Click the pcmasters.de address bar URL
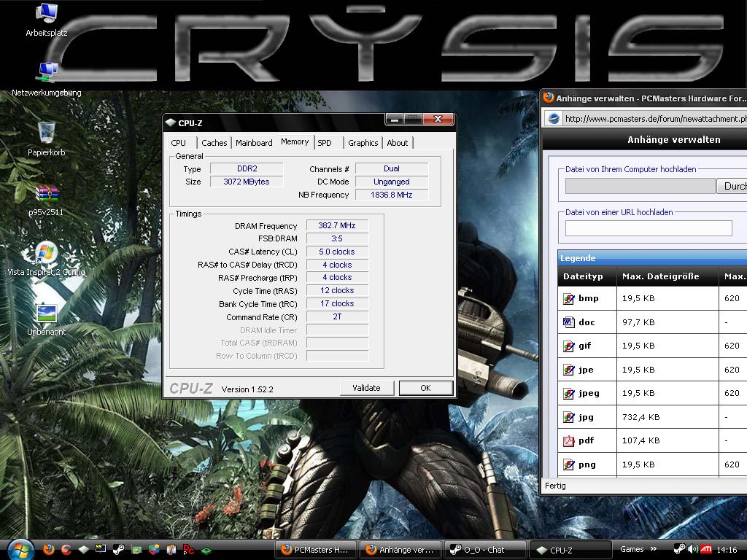 pos(656,119)
